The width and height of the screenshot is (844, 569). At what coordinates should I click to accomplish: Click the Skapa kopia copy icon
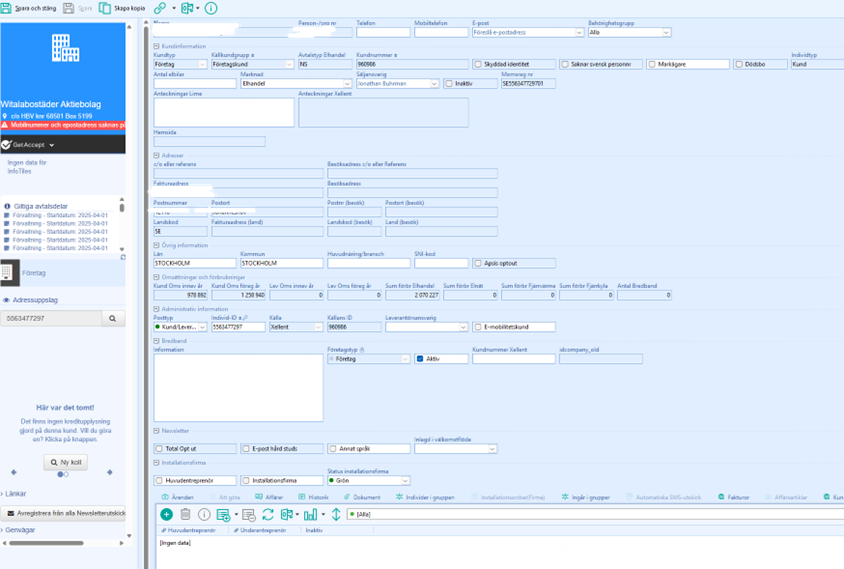105,8
